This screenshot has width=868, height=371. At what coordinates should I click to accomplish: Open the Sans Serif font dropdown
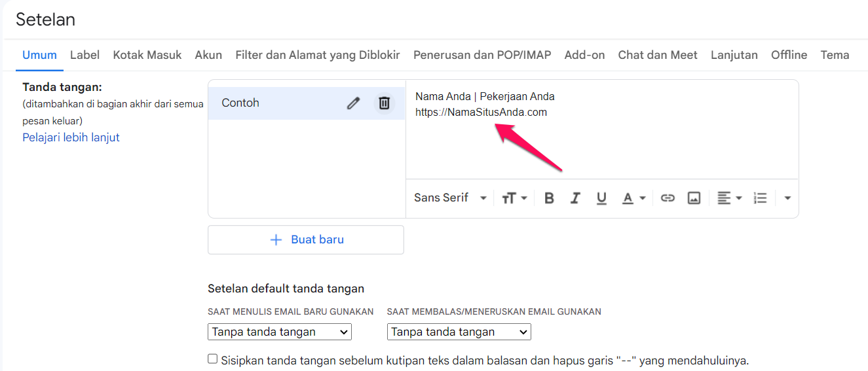(451, 198)
